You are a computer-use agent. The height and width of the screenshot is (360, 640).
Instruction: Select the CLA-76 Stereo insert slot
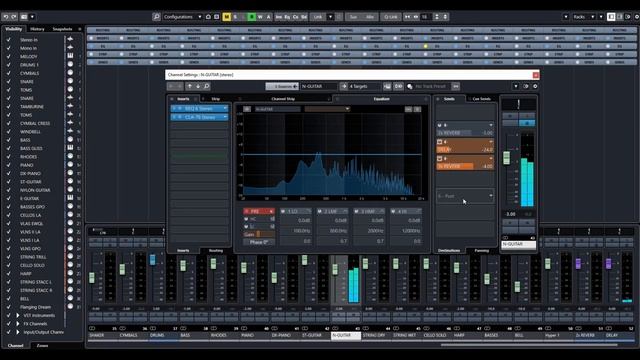[x=199, y=117]
